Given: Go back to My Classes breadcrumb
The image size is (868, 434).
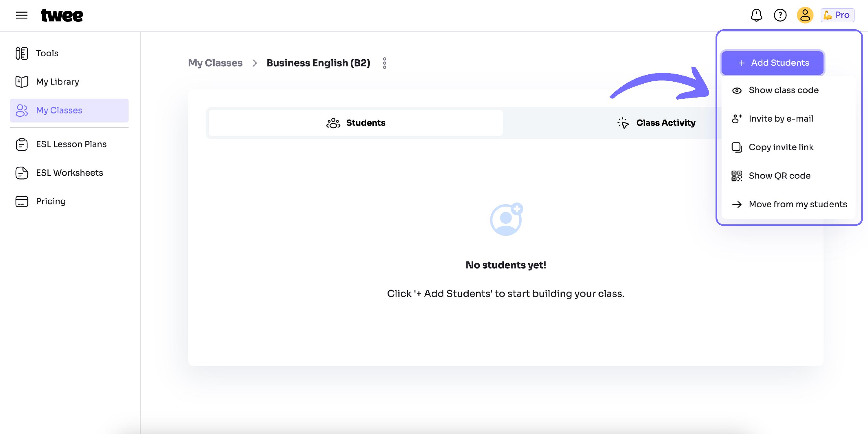Looking at the screenshot, I should [x=215, y=63].
